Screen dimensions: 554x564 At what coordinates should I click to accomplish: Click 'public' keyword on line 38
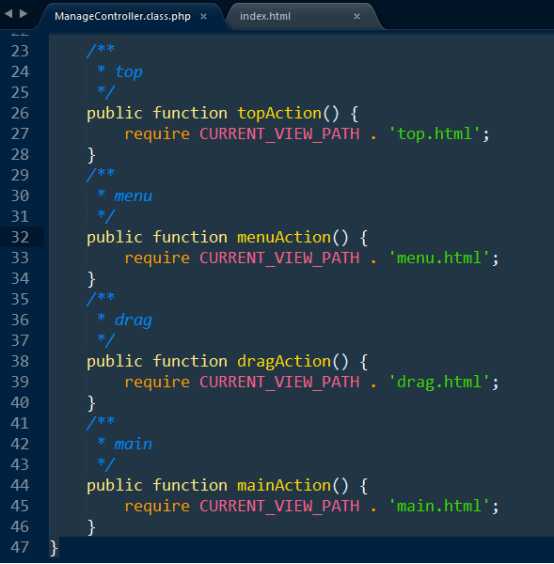115,362
